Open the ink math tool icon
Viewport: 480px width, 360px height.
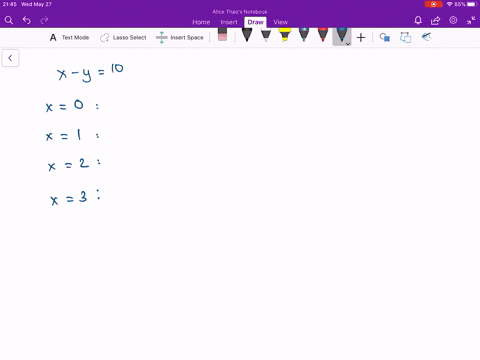pyautogui.click(x=426, y=37)
